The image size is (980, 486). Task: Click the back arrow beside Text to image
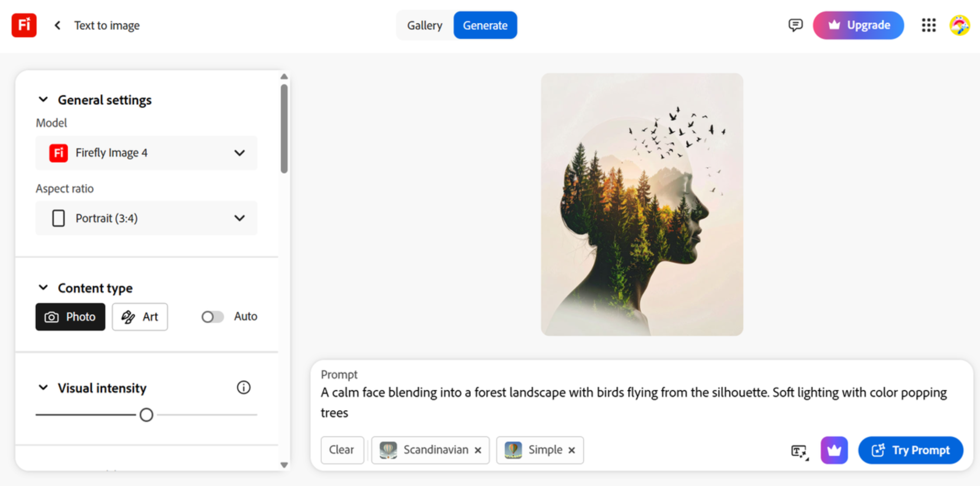[57, 25]
